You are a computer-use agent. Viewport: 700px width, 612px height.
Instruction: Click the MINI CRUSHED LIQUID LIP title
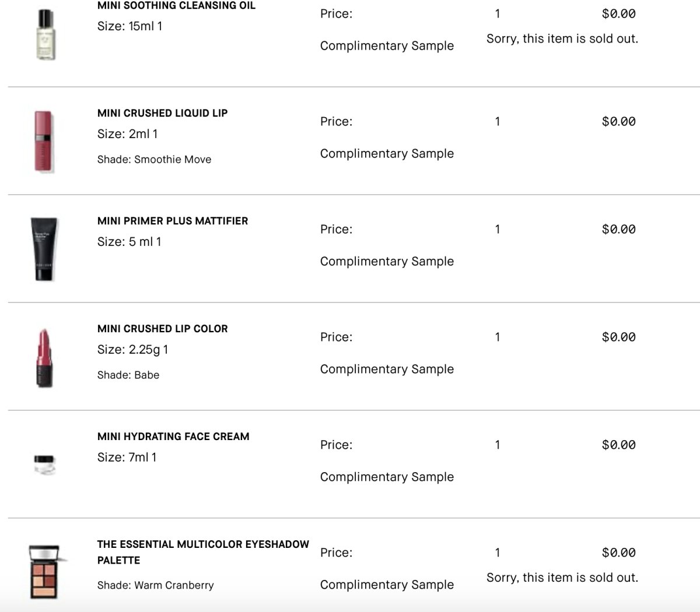tap(162, 113)
